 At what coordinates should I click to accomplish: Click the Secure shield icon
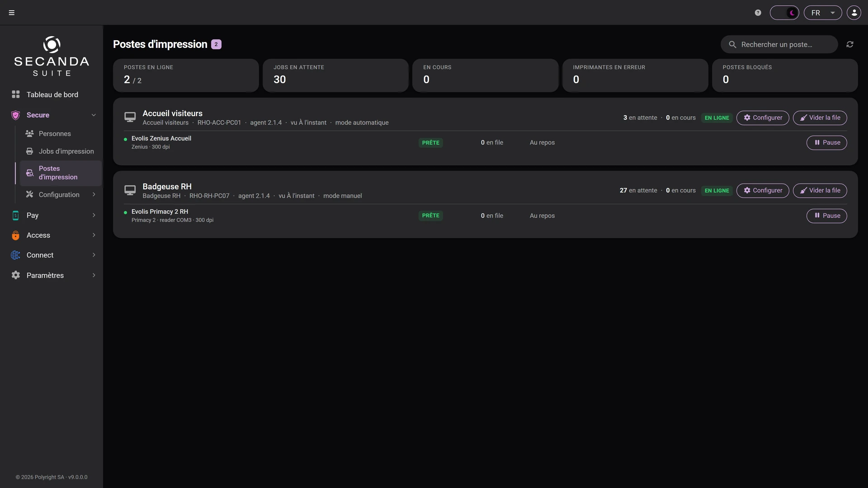click(16, 115)
